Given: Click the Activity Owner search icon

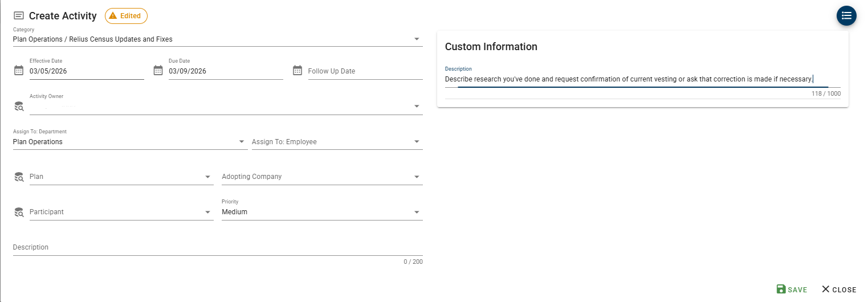Looking at the screenshot, I should (x=19, y=106).
